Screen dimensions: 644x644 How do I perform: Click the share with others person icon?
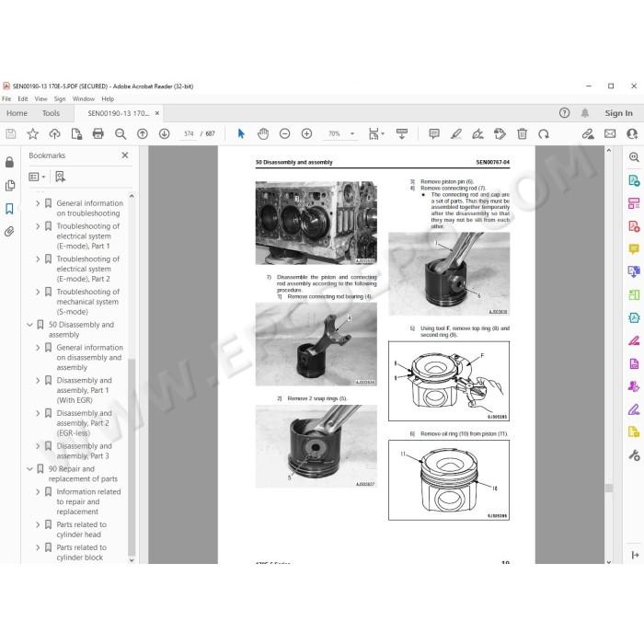pyautogui.click(x=632, y=134)
